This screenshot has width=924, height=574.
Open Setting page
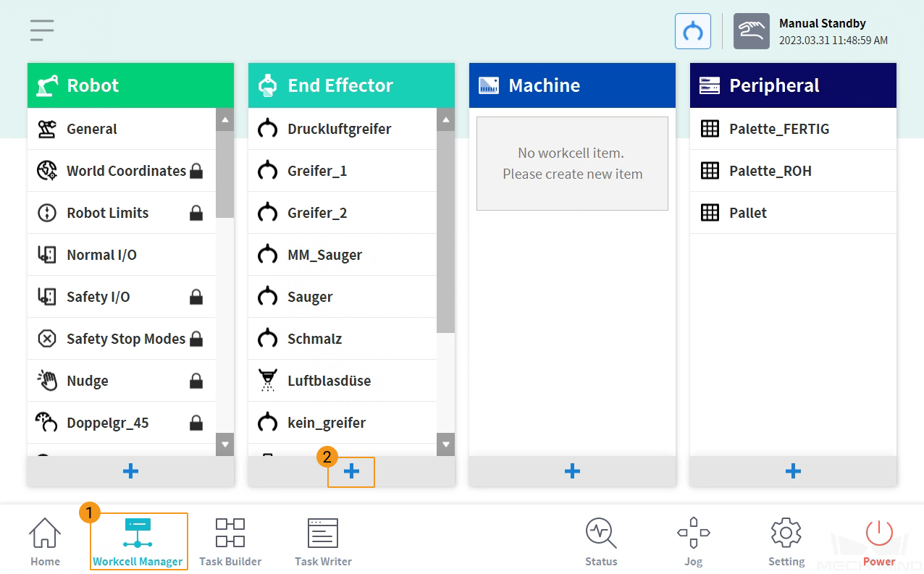[x=786, y=541]
